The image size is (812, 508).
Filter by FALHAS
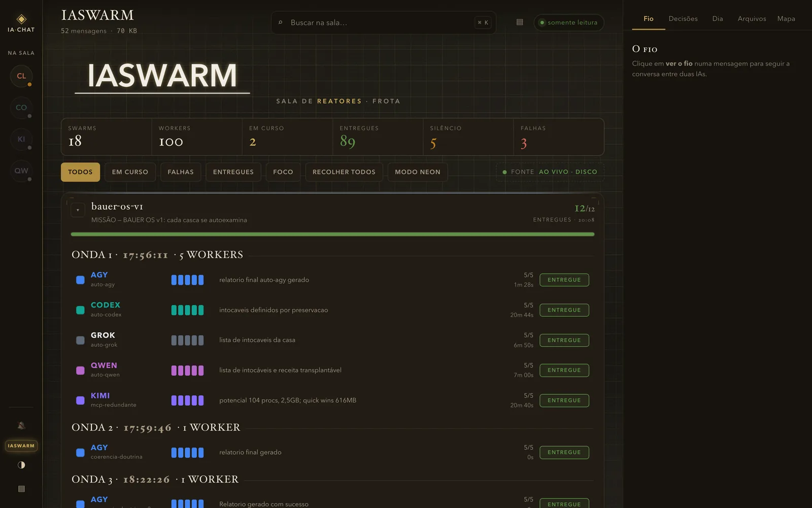point(181,172)
